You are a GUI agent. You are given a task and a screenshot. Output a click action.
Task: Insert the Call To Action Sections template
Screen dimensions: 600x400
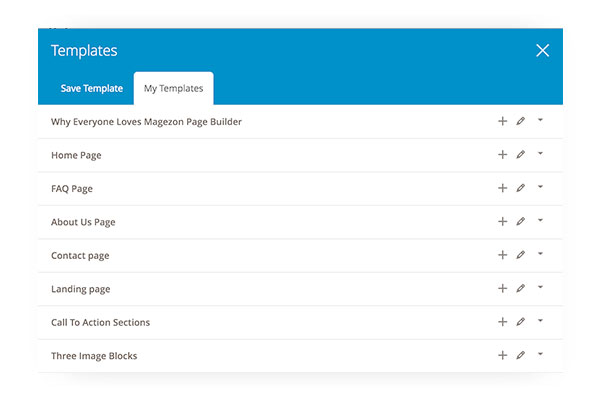tap(502, 322)
